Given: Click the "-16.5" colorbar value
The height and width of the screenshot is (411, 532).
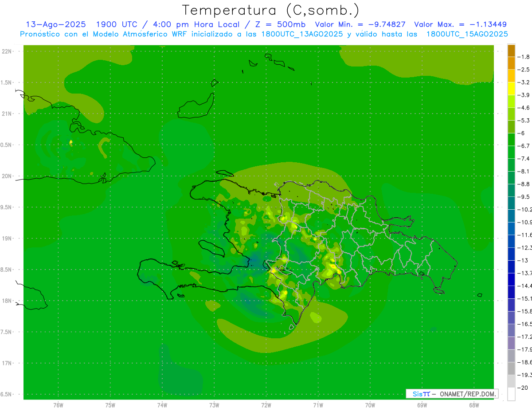Looking at the screenshot, I should pyautogui.click(x=525, y=324).
